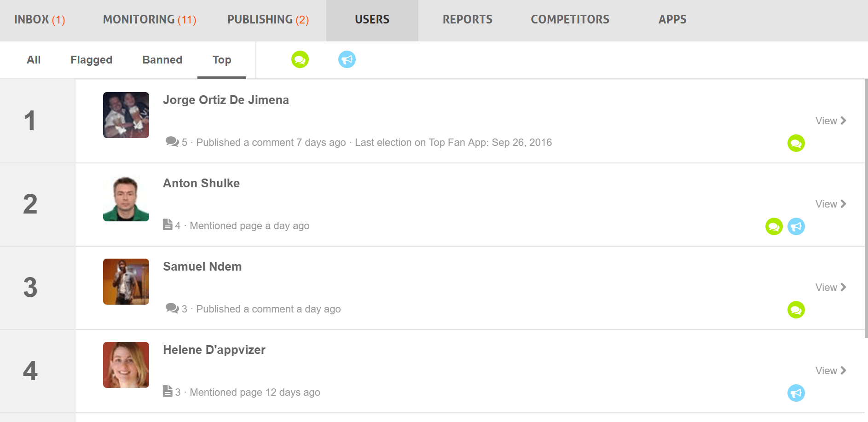This screenshot has height=422, width=868.
Task: Toggle the blue megaphone filter icon
Action: pos(347,59)
